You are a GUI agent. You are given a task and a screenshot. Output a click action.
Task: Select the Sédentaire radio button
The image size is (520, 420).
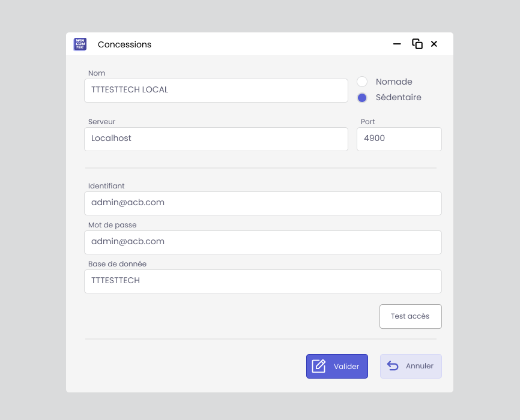tap(362, 98)
